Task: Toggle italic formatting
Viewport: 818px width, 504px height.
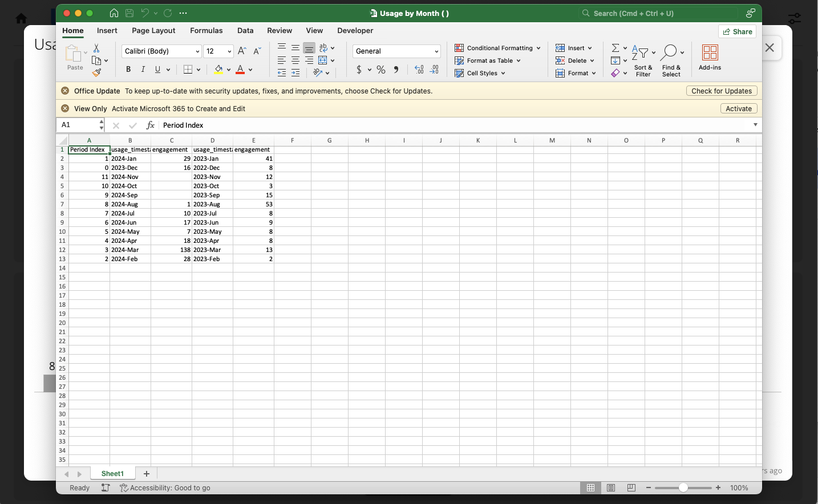Action: [143, 70]
